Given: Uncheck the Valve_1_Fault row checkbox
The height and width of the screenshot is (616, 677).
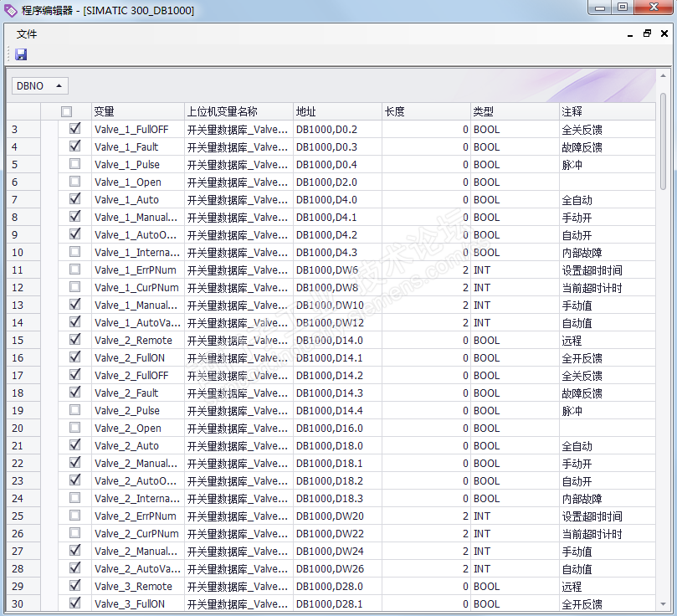Looking at the screenshot, I should tap(75, 146).
